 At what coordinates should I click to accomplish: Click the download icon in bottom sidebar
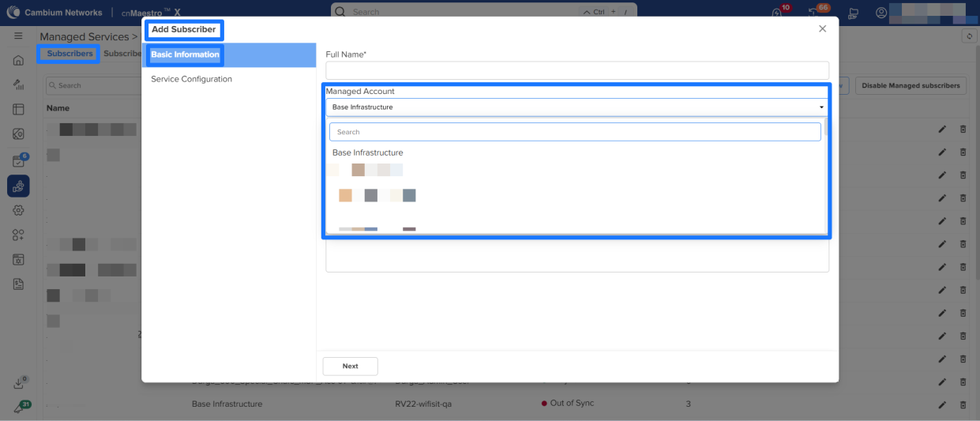[x=18, y=384]
